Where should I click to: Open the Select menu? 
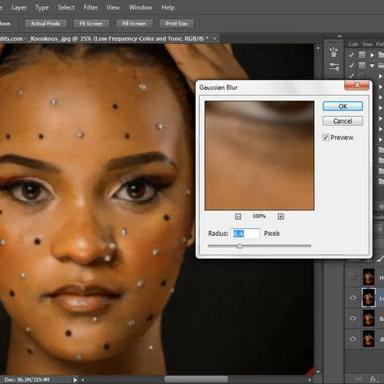[x=66, y=7]
